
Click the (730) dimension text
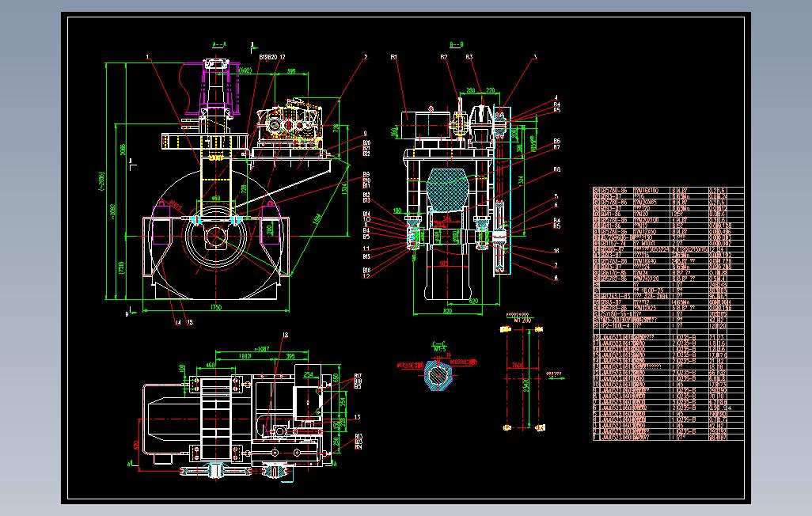(122, 267)
